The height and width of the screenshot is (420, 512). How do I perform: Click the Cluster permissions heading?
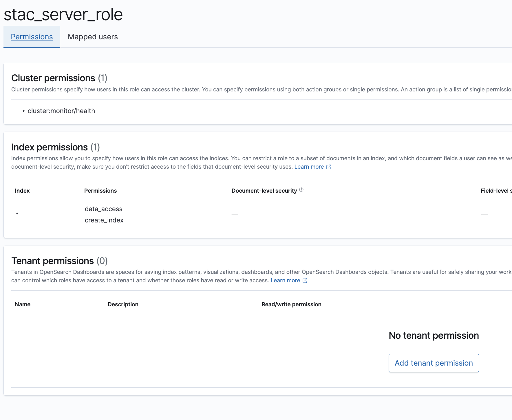click(x=59, y=78)
